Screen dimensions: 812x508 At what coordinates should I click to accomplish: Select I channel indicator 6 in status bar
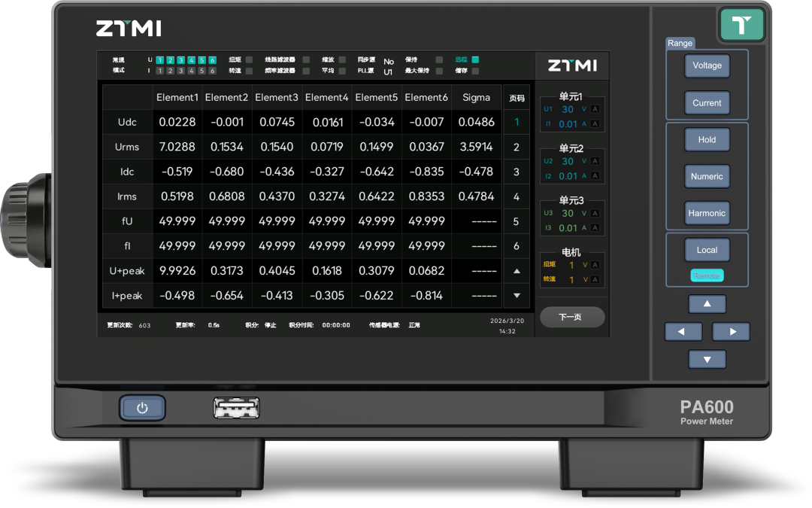(x=212, y=71)
